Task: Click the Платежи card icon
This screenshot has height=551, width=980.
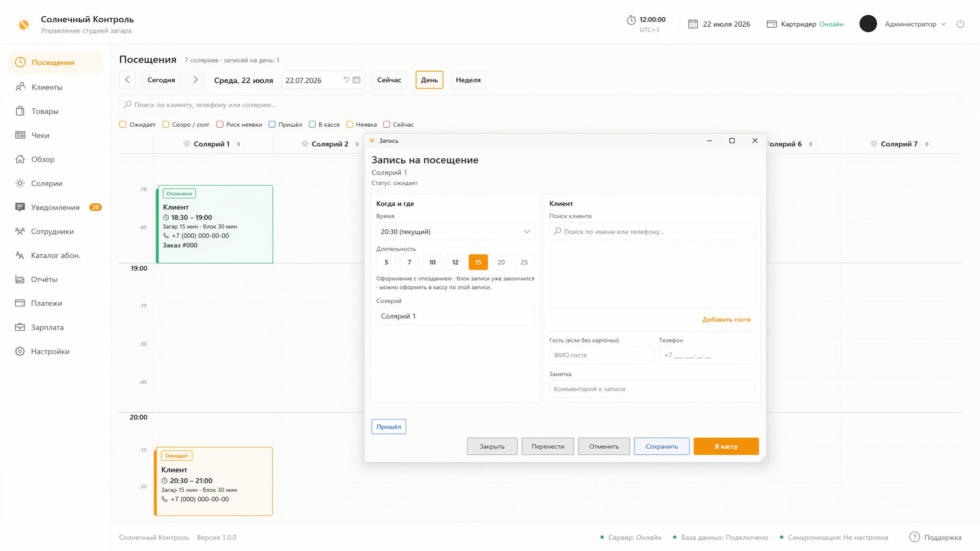Action: click(20, 303)
